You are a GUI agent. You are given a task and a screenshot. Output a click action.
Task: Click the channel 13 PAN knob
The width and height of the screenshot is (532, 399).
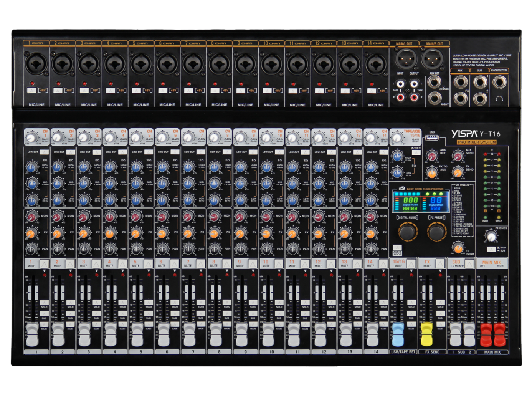345,249
